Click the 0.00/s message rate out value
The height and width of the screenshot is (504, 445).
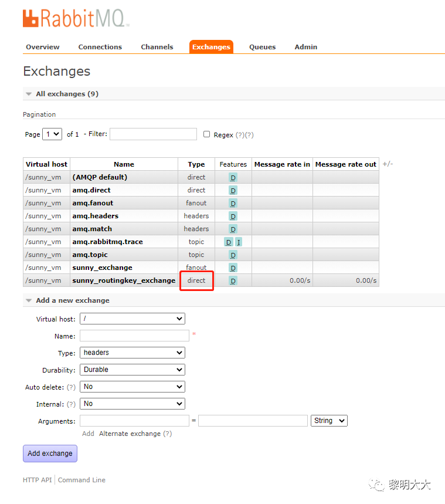366,280
